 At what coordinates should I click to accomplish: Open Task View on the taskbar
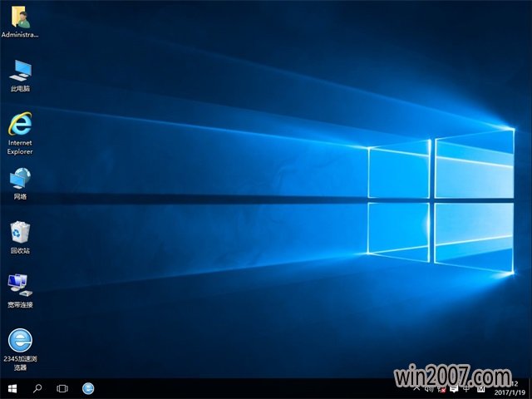(62, 388)
